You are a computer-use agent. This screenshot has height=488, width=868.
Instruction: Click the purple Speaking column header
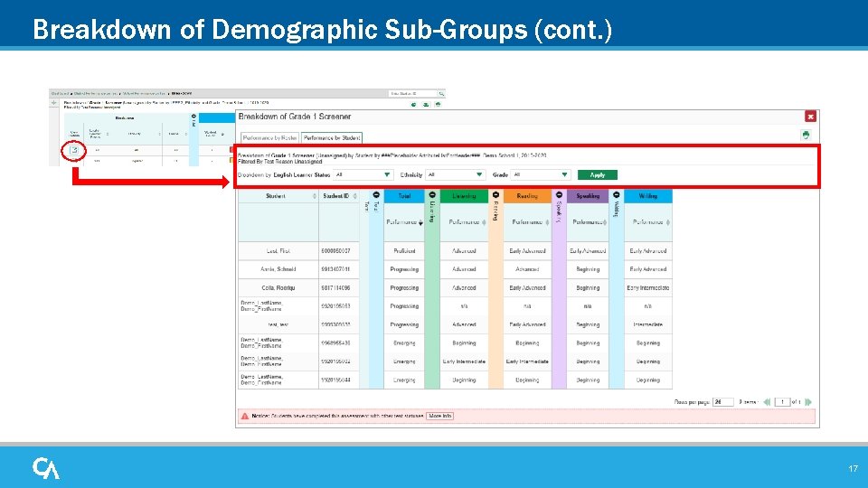point(588,196)
